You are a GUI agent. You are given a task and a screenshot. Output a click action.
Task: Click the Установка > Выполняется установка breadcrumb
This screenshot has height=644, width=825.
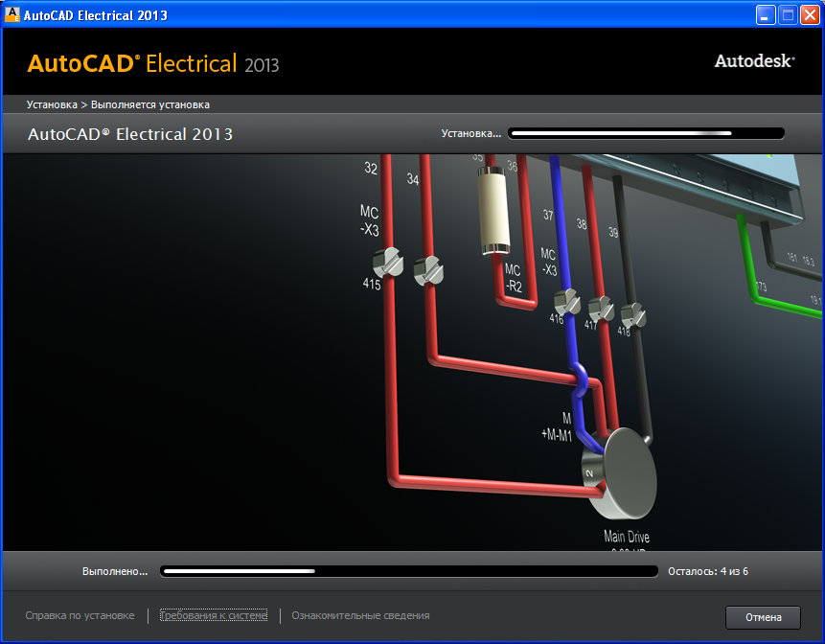[118, 104]
